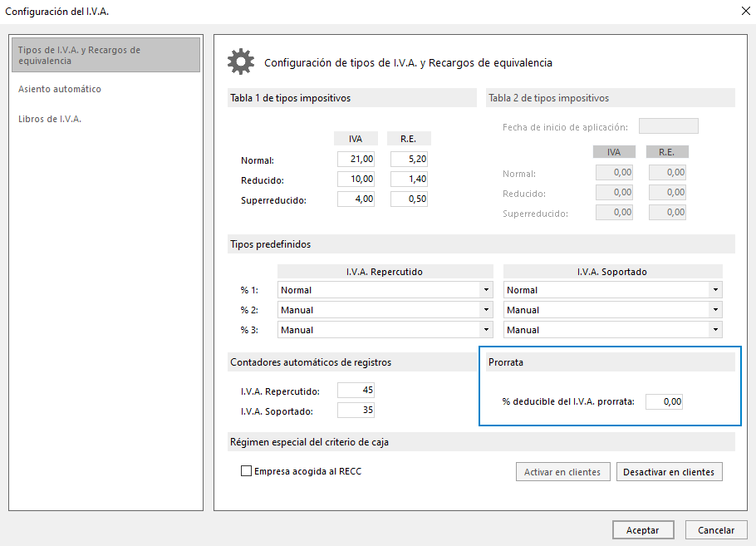Edit the Reducido IVA rate 10,00 field

(356, 179)
